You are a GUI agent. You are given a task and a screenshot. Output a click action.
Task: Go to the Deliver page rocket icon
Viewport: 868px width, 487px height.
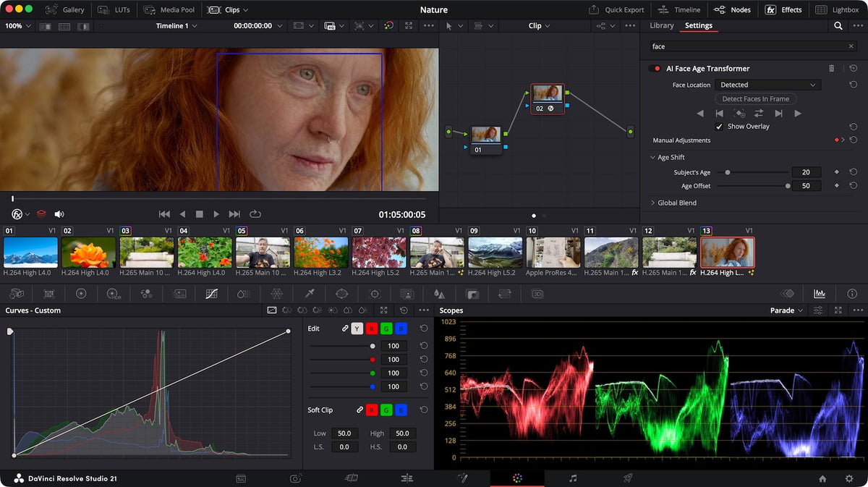tap(628, 478)
